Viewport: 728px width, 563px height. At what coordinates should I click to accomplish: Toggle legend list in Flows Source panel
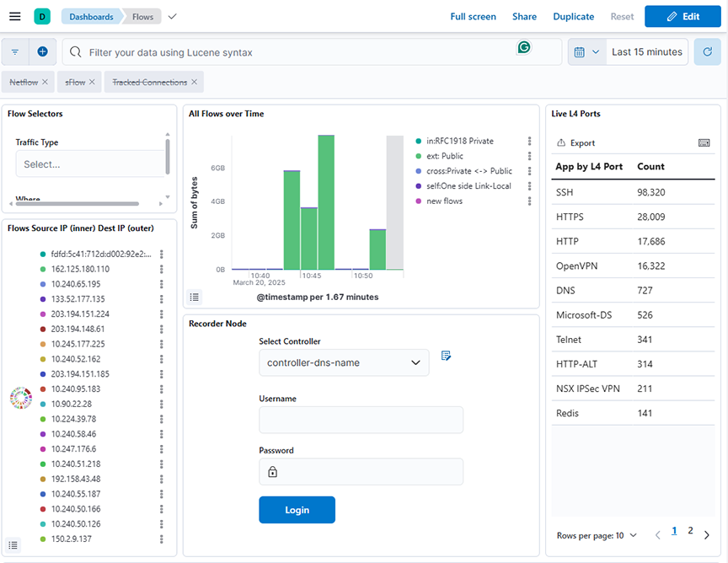13,544
